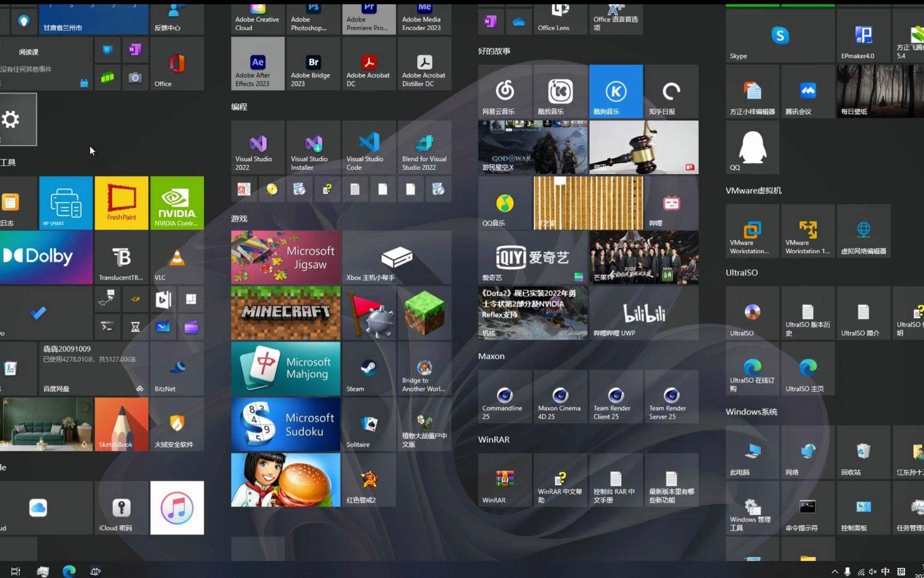The width and height of the screenshot is (924, 578).
Task: Open 酷我音乐 tile
Action: click(x=560, y=92)
